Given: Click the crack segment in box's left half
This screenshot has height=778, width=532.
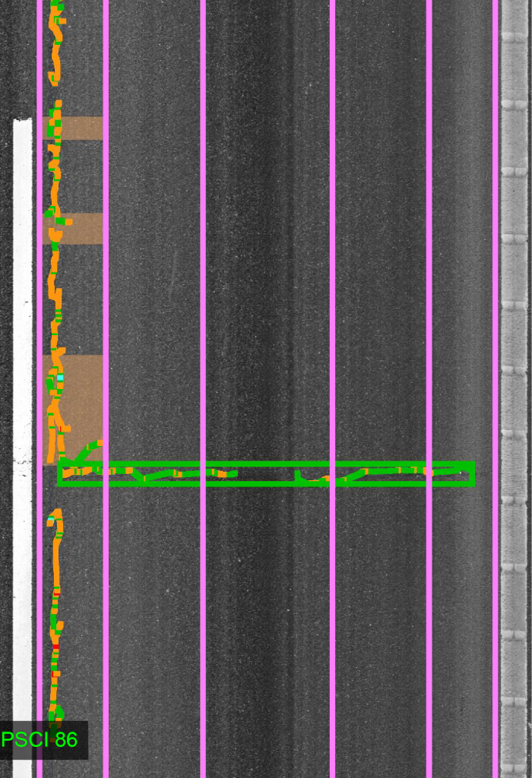Looking at the screenshot, I should point(152,473).
